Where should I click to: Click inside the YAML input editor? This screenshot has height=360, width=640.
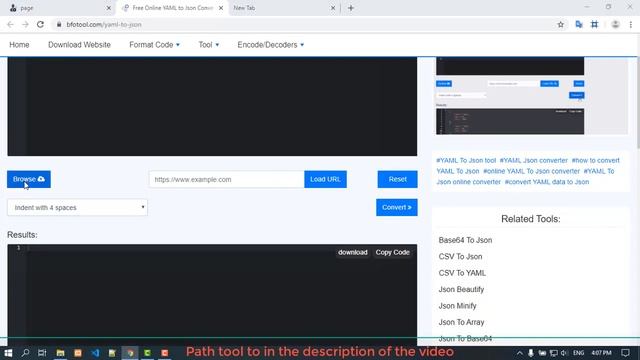[x=212, y=106]
